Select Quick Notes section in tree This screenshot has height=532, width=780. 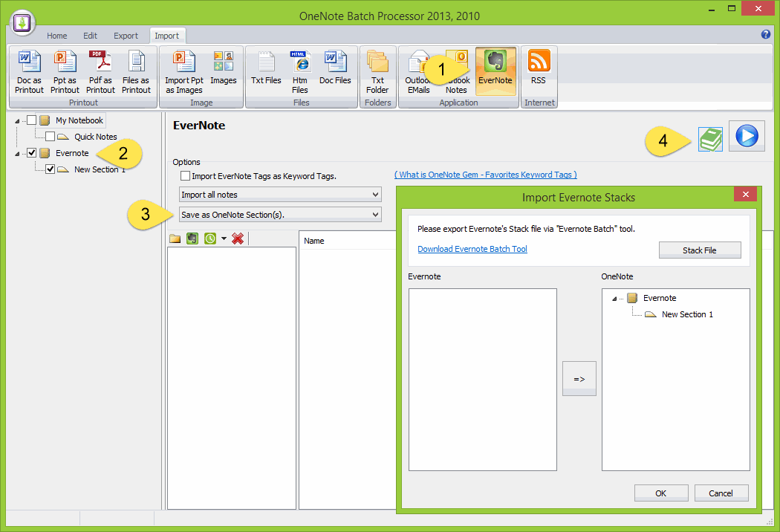(x=96, y=137)
